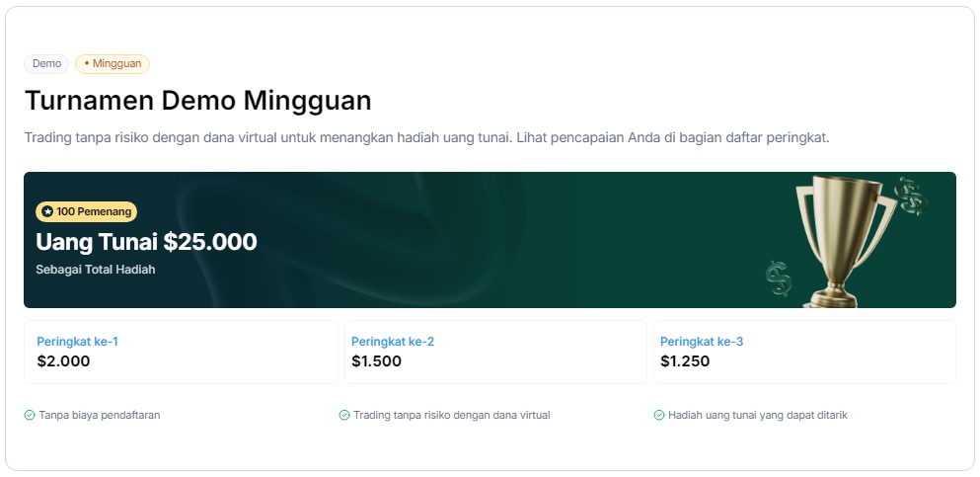Screen dimensions: 980x477
Task: Click the $1.500 prize amount
Action: pyautogui.click(x=376, y=361)
